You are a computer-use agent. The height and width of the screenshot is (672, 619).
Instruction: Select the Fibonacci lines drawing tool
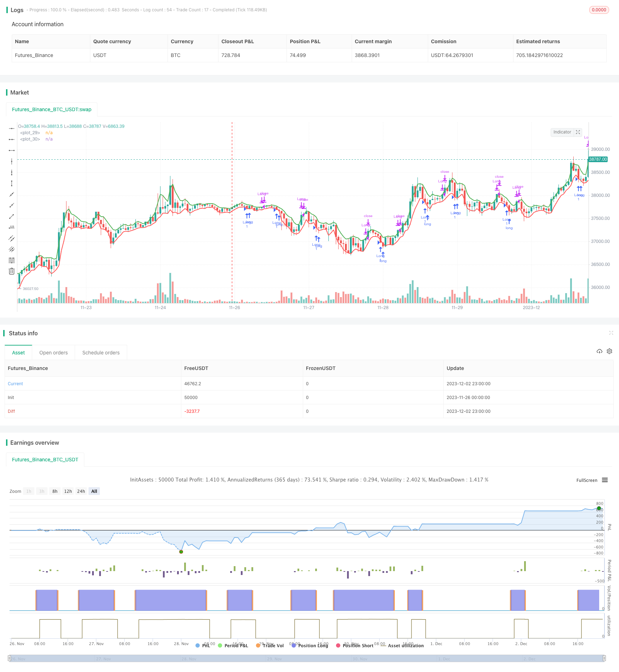pos(12,260)
